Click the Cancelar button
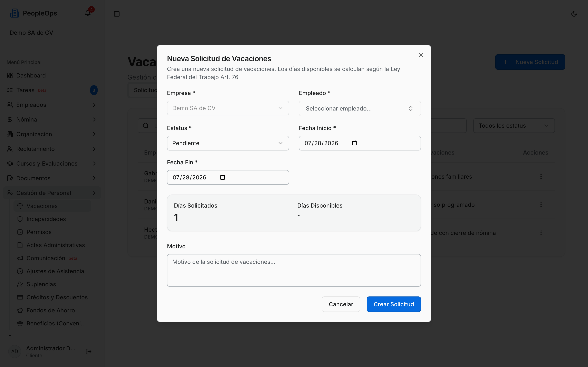The height and width of the screenshot is (367, 588). point(341,304)
